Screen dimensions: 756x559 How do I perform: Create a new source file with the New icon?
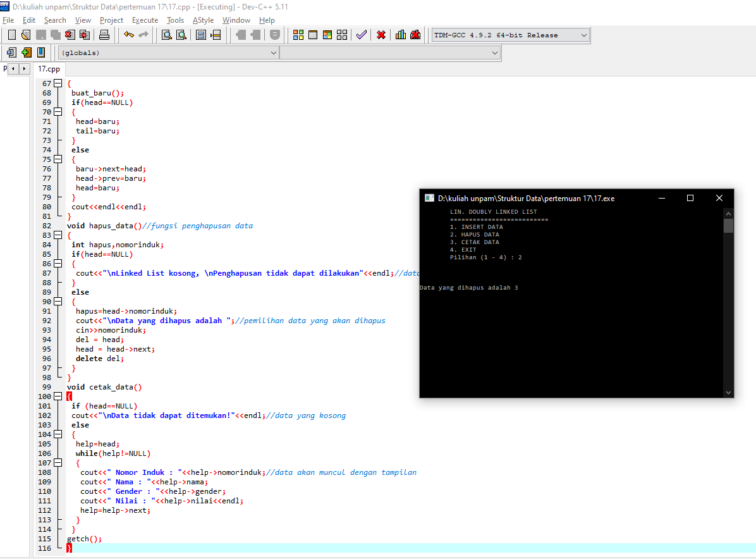pyautogui.click(x=12, y=35)
